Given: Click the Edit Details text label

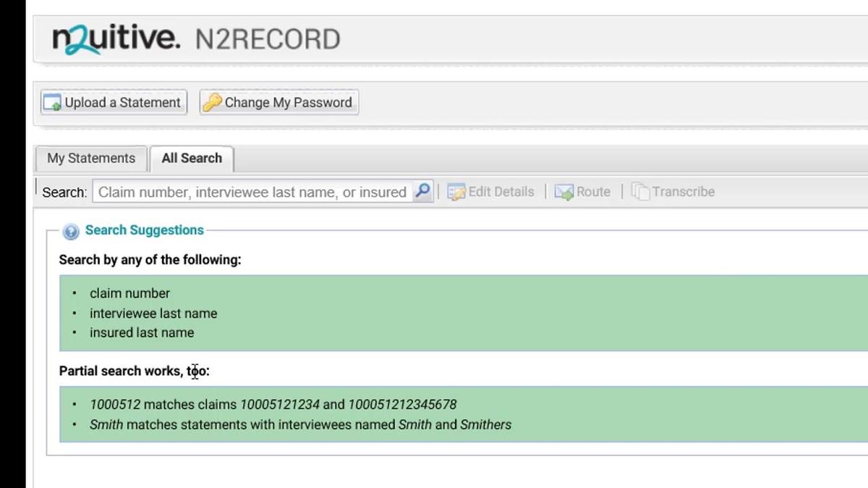Looking at the screenshot, I should tap(501, 192).
